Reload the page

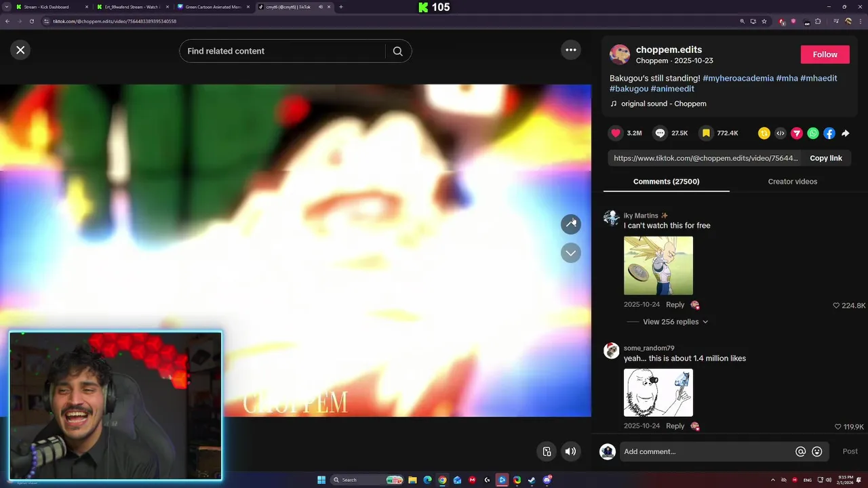[31, 21]
